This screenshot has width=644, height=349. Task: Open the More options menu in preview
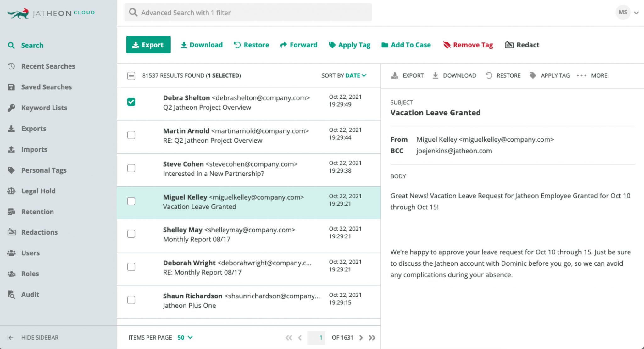tap(592, 75)
